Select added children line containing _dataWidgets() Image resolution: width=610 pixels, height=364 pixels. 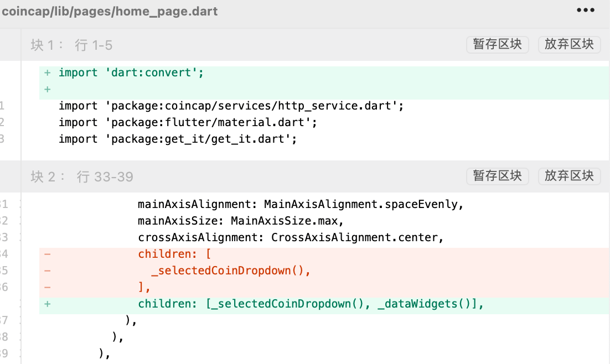click(311, 304)
